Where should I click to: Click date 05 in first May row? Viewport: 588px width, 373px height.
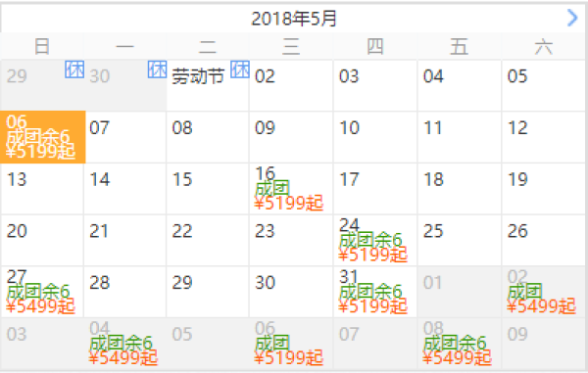[x=543, y=85]
